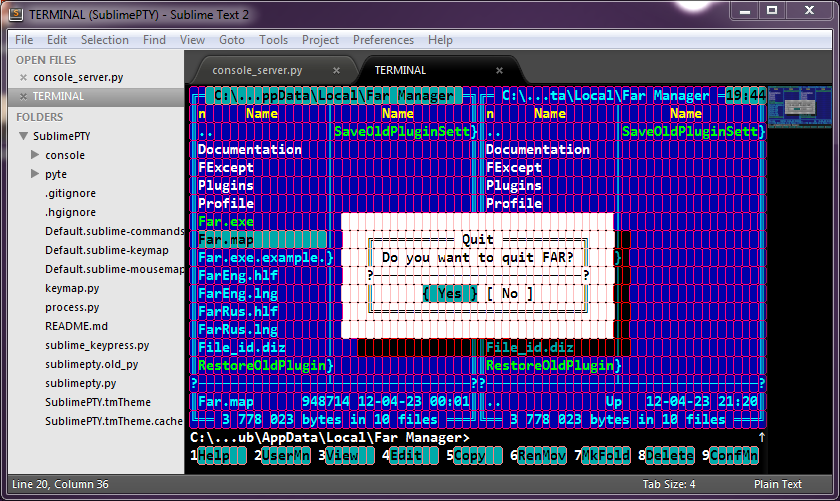Open the File menu
840x501 pixels.
pos(24,40)
